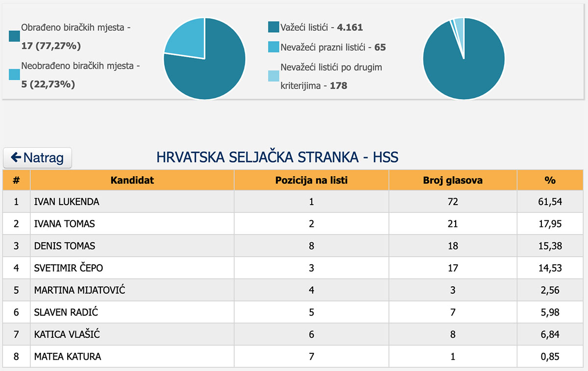Click the ballots validity pie chart
The image size is (588, 371).
(x=464, y=59)
